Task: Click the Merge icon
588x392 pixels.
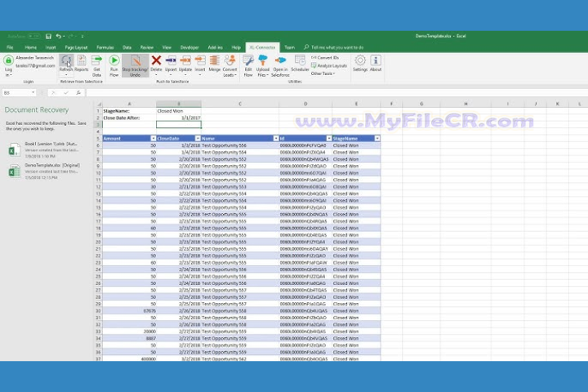Action: point(215,60)
